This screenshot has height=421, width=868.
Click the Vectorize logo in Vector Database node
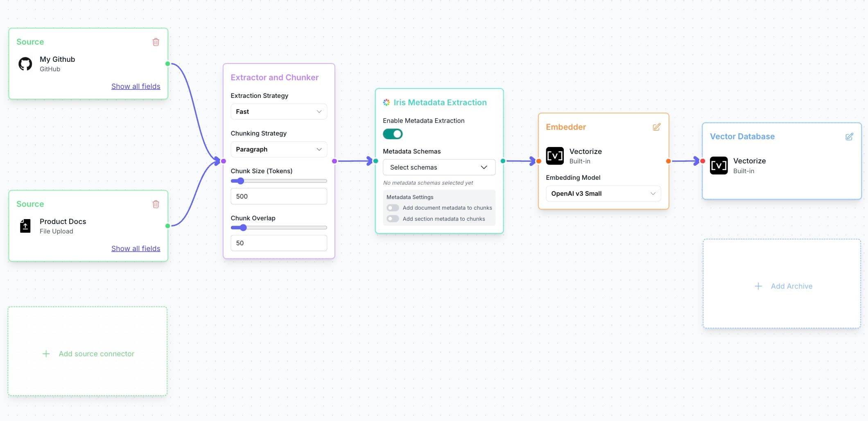click(x=719, y=165)
